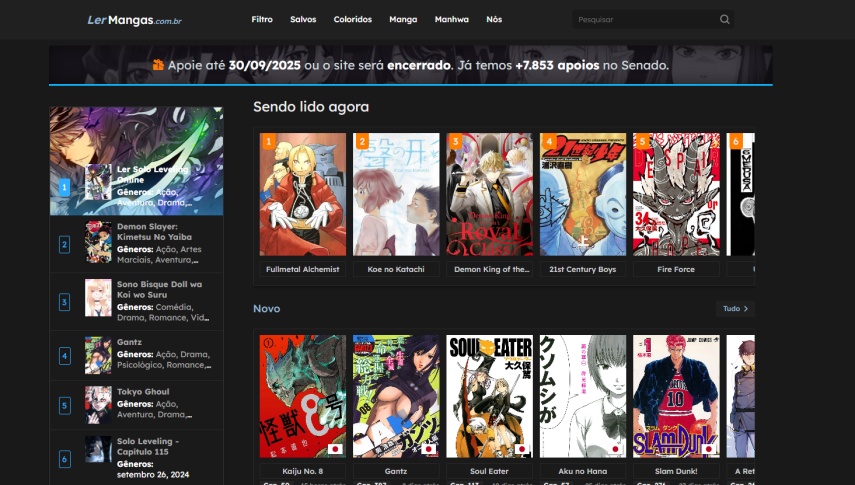This screenshot has width=855, height=485.
Task: Open the LerMangas.com.br logo link
Action: click(x=135, y=20)
